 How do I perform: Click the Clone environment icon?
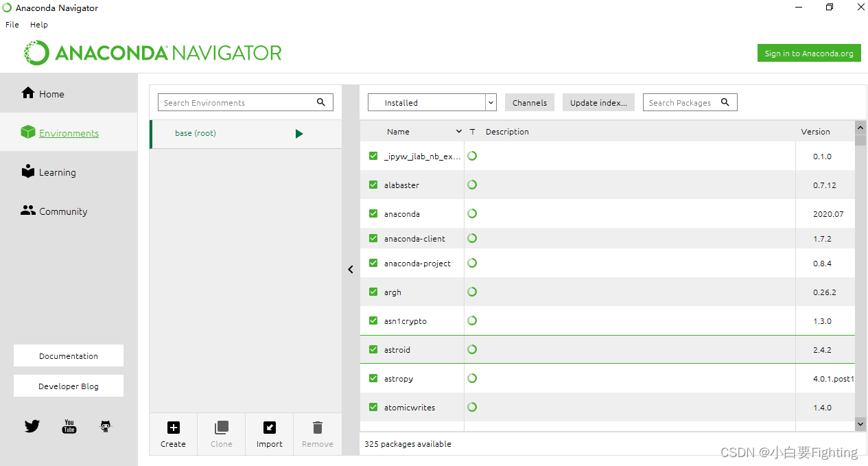(x=221, y=428)
